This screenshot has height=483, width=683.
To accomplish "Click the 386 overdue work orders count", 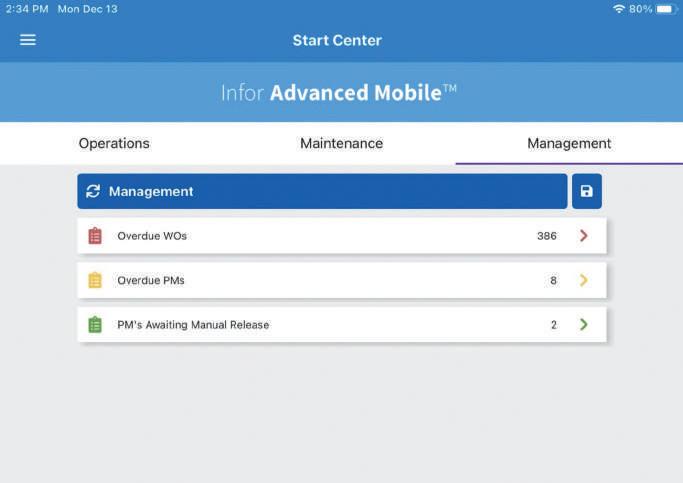I will point(547,236).
